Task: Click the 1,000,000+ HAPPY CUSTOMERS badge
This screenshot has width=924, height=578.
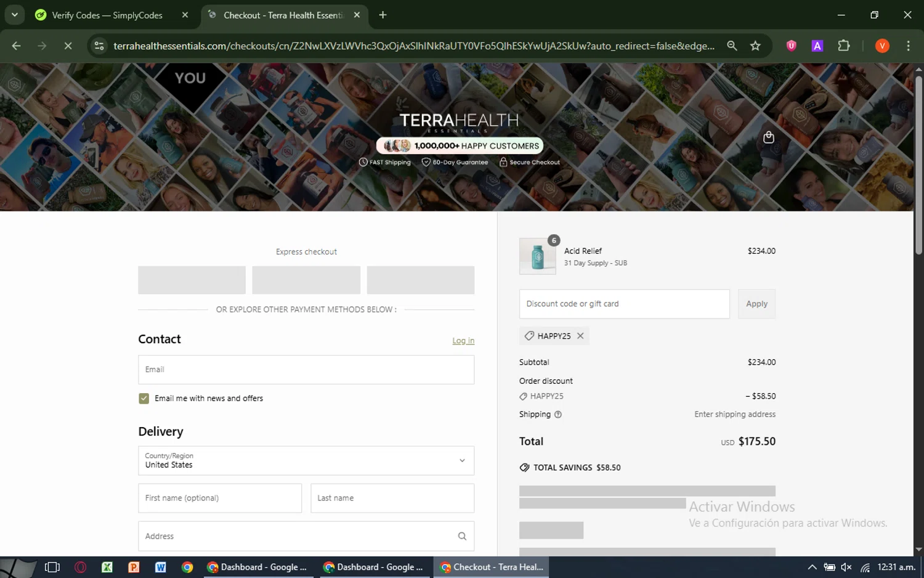Action: [460, 145]
